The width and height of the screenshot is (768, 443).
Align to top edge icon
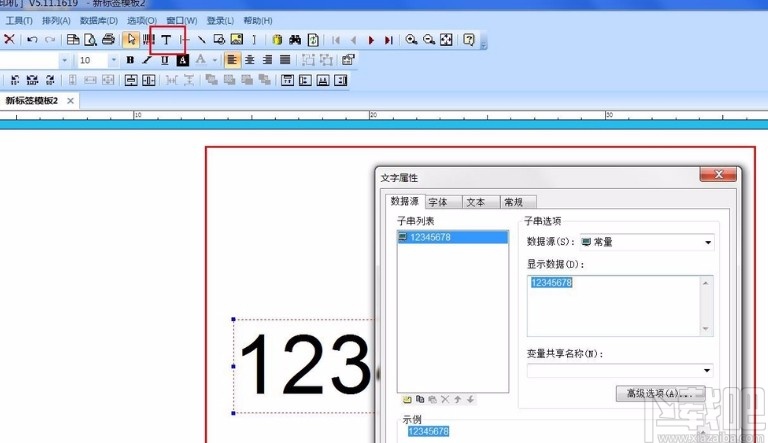[288, 80]
